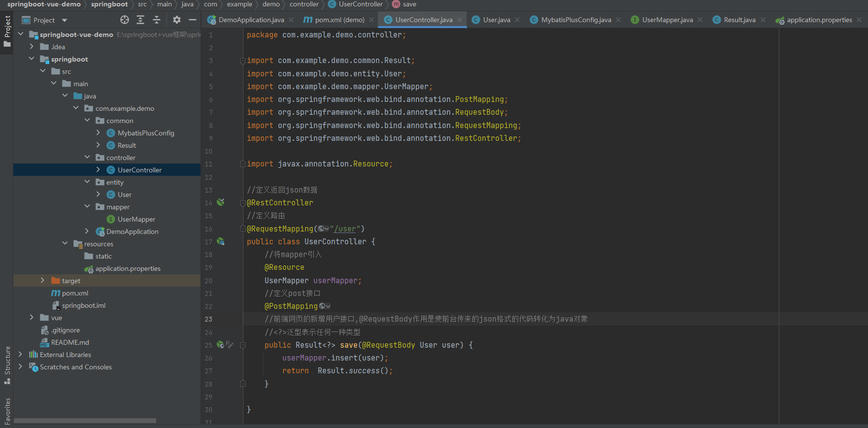Click the gutter bean icon on line 25
Image resolution: width=868 pixels, height=428 pixels.
pos(220,345)
